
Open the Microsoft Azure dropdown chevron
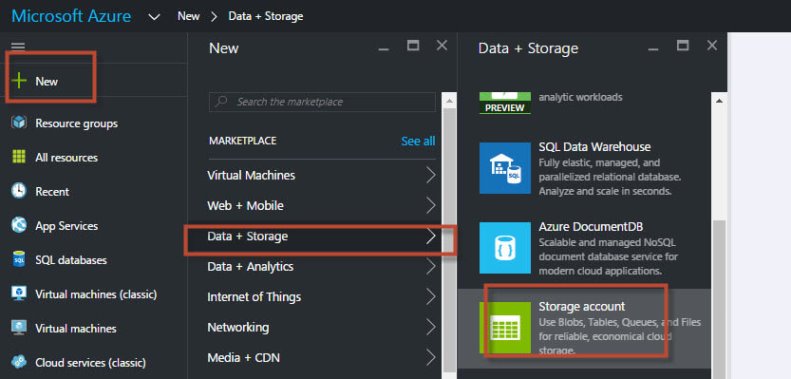(x=154, y=17)
